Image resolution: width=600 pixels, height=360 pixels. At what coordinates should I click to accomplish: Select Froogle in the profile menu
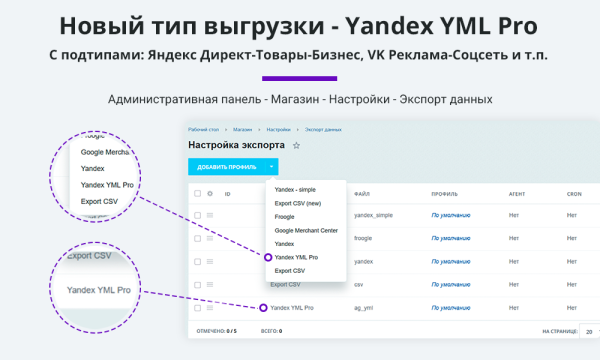pos(284,217)
